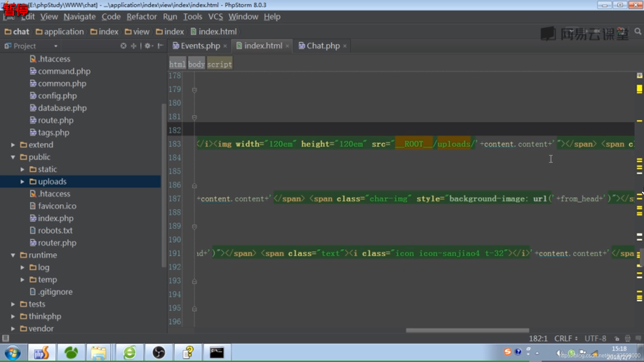Toggle the read-only lock icon in status bar
Image resolution: width=644 pixels, height=362 pixels.
[x=616, y=339]
